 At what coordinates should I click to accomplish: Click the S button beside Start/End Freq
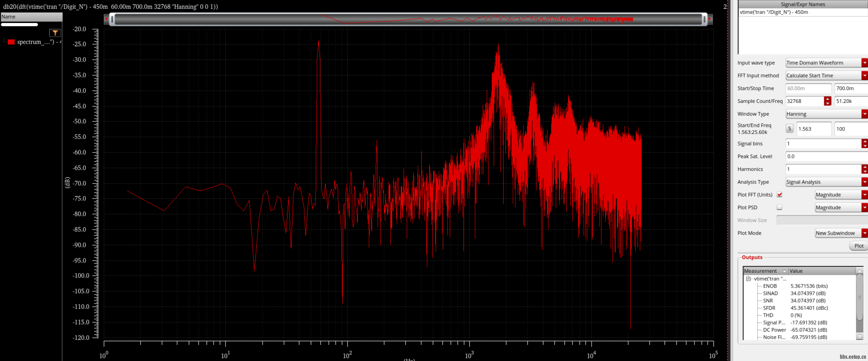[x=789, y=129]
